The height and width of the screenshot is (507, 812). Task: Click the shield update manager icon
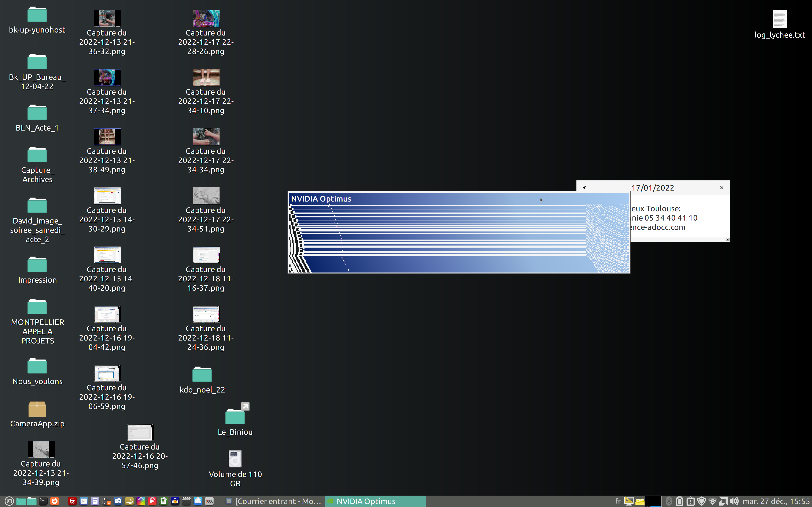702,501
